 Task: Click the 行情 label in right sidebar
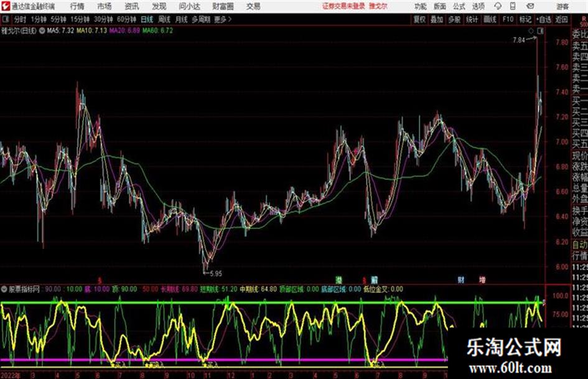click(x=580, y=256)
